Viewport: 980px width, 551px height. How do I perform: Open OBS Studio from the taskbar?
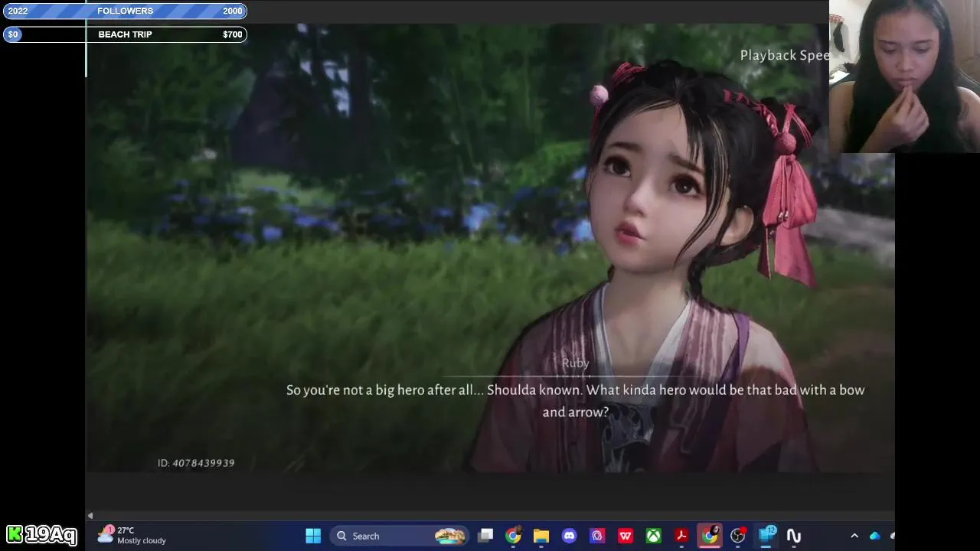(738, 536)
